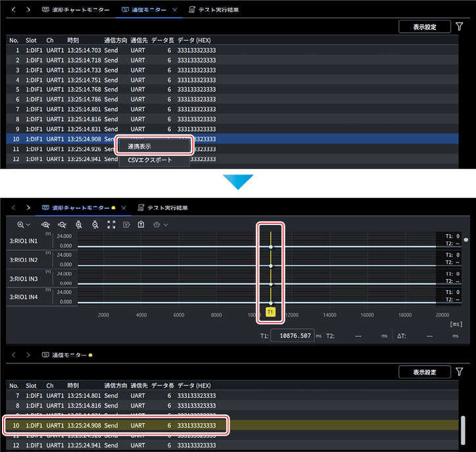Expand the zoom tool dropdown arrow
The width and height of the screenshot is (476, 452).
coord(28,225)
